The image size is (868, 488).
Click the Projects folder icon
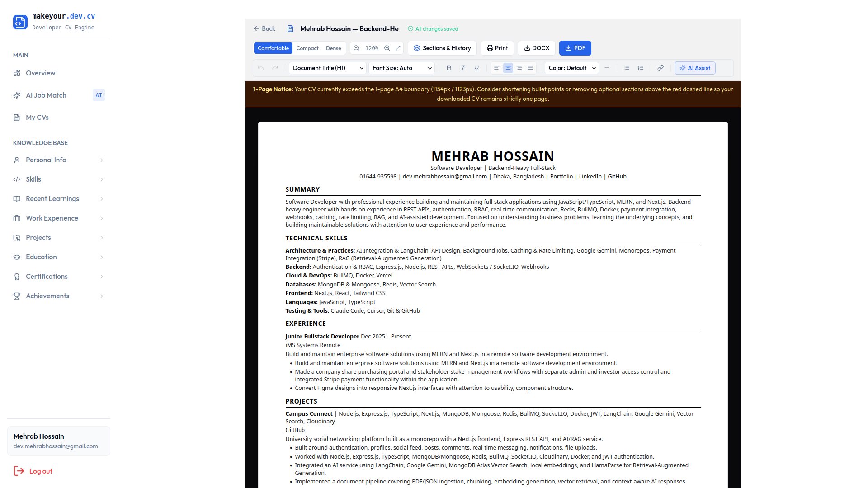point(17,238)
